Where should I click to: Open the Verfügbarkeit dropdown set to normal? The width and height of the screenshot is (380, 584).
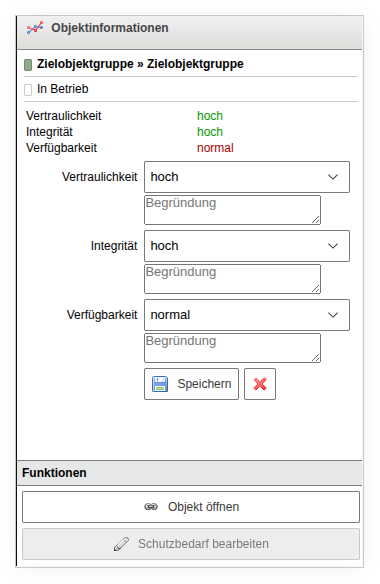click(x=247, y=315)
